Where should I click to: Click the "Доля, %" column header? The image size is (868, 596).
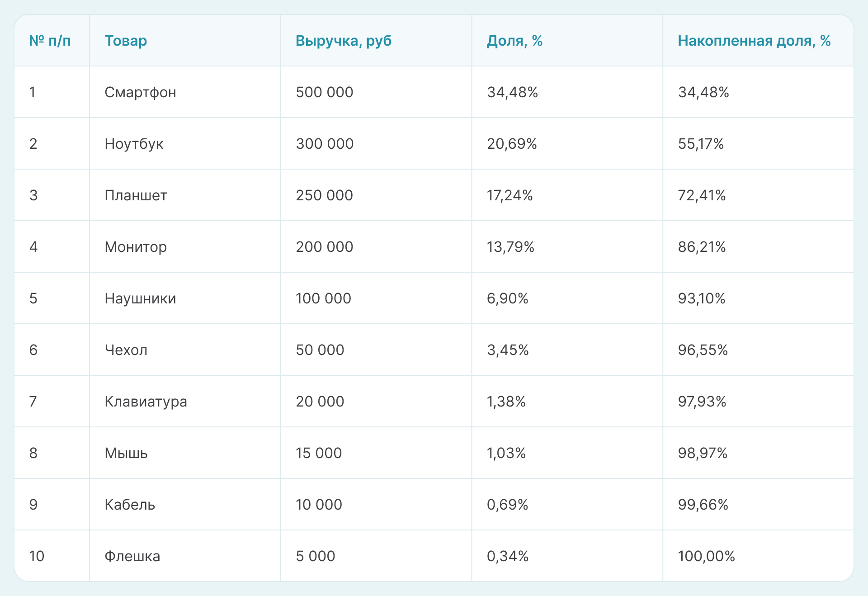(514, 41)
